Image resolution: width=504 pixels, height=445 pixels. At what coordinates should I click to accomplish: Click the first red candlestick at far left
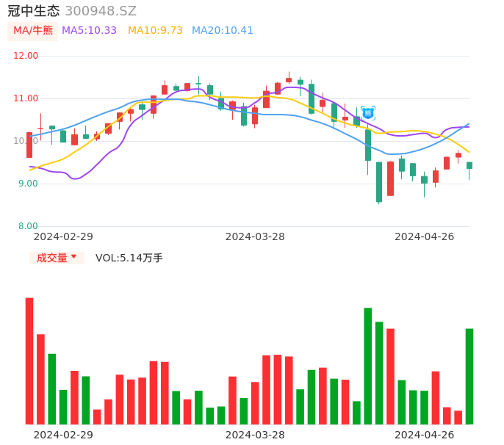(29, 145)
